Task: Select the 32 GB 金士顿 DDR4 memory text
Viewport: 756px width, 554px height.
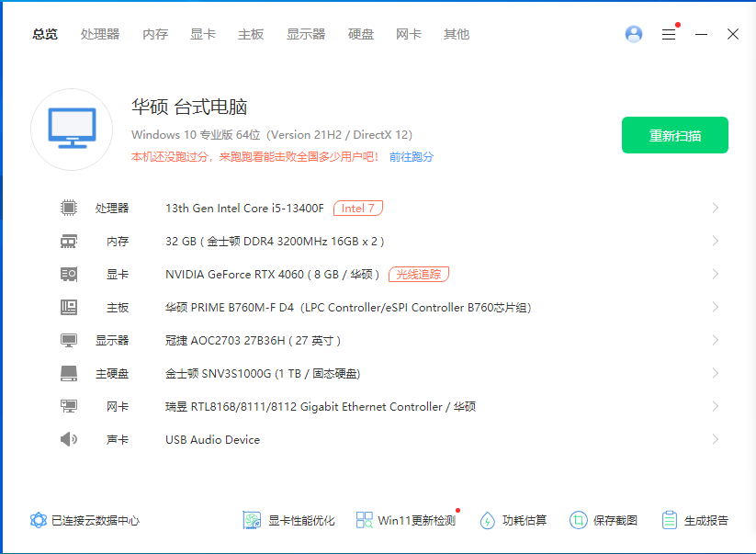Action: tap(275, 241)
